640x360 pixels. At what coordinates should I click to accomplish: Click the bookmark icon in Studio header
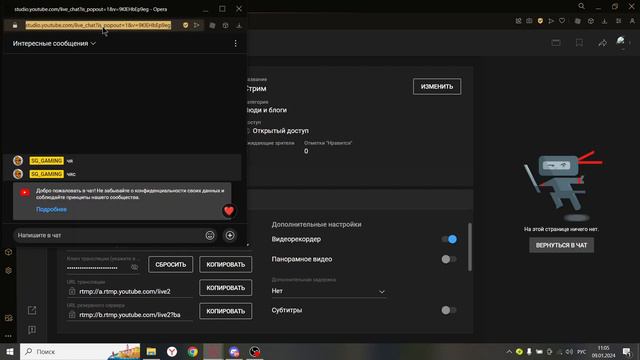tap(579, 43)
